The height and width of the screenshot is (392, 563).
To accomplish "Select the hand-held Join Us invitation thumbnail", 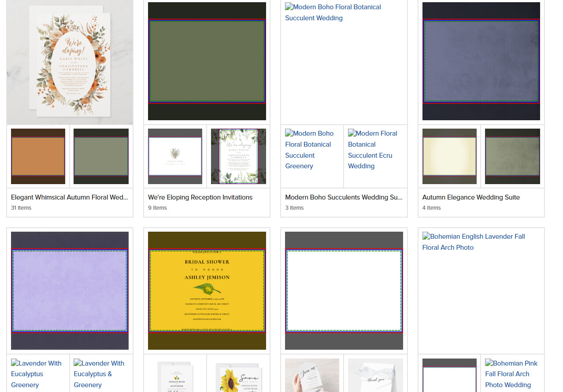I will click(312, 375).
